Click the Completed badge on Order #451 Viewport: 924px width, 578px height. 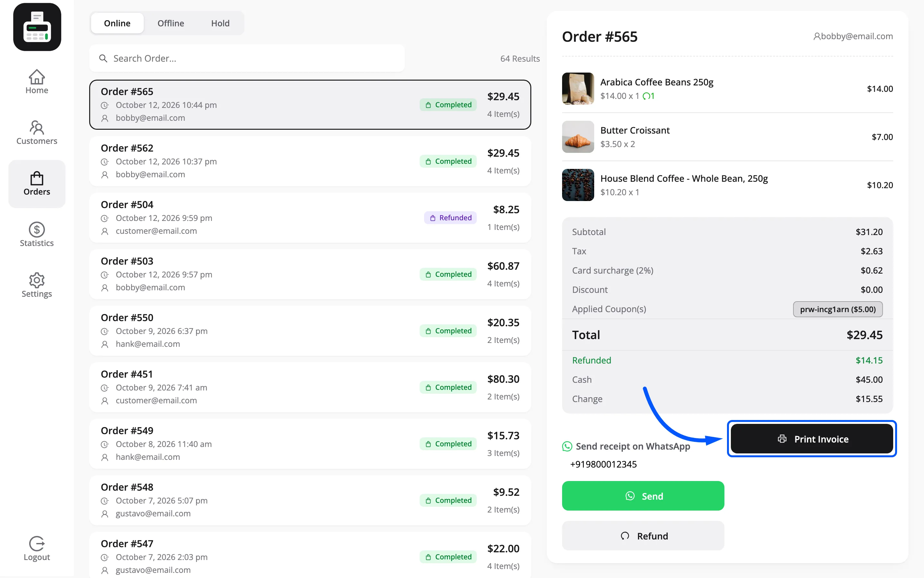(x=448, y=387)
